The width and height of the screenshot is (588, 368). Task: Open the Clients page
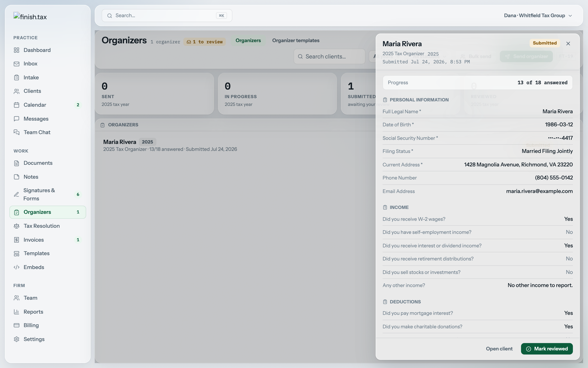(48, 91)
